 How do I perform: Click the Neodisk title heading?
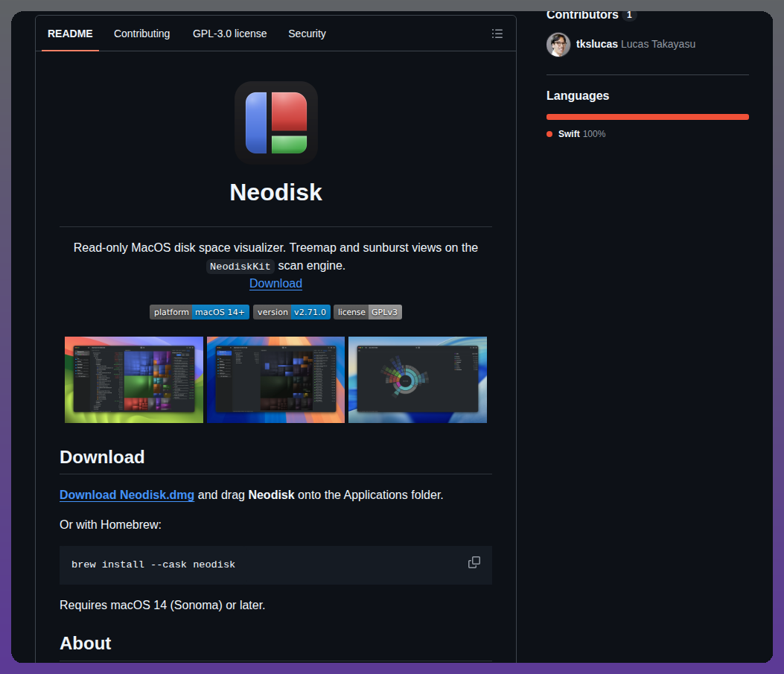(276, 192)
